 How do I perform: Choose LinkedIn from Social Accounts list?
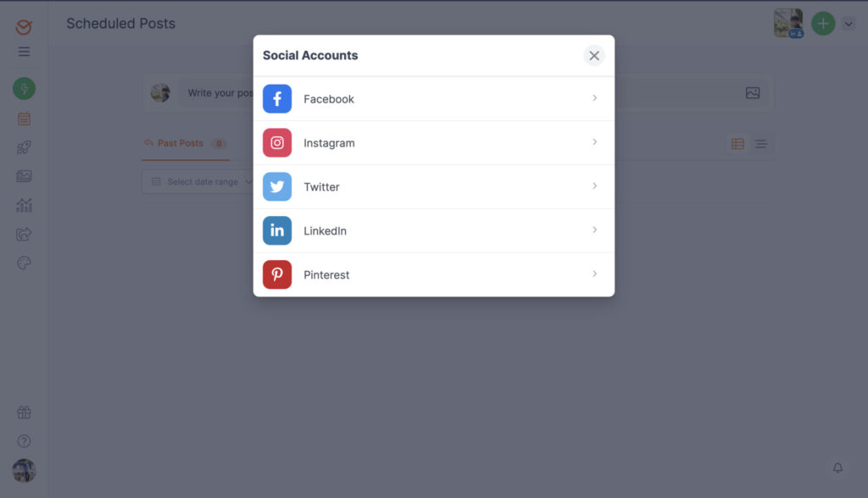[433, 230]
